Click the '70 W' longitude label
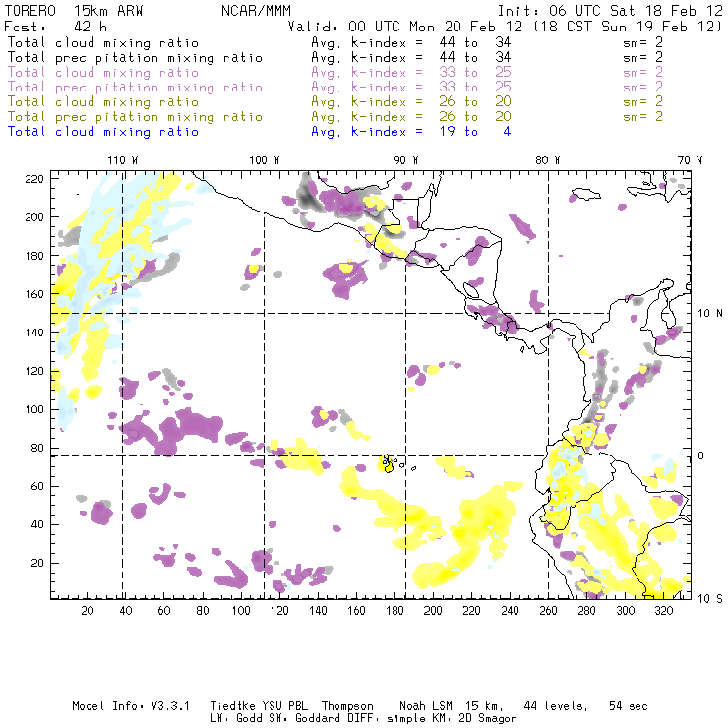 tap(690, 160)
